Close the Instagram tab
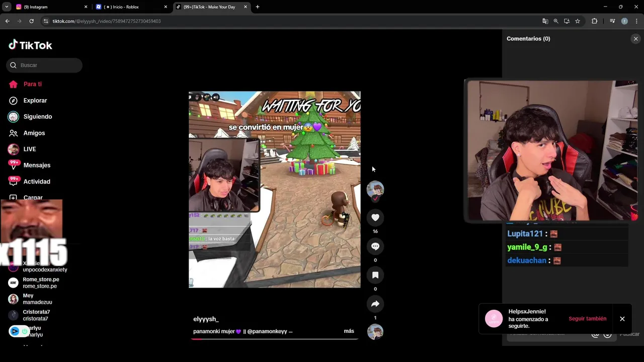644x362 pixels. (x=86, y=7)
